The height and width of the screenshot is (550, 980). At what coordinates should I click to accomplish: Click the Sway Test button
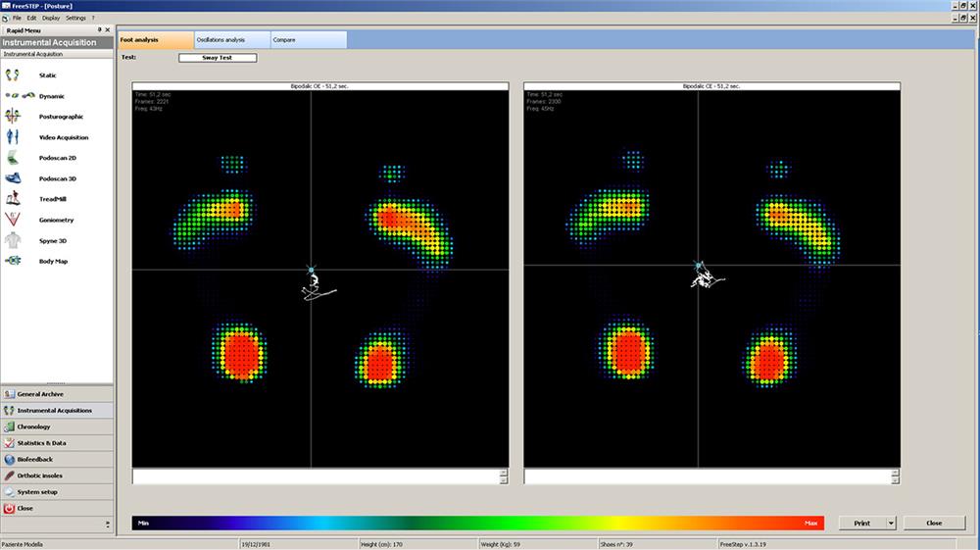[x=218, y=58]
